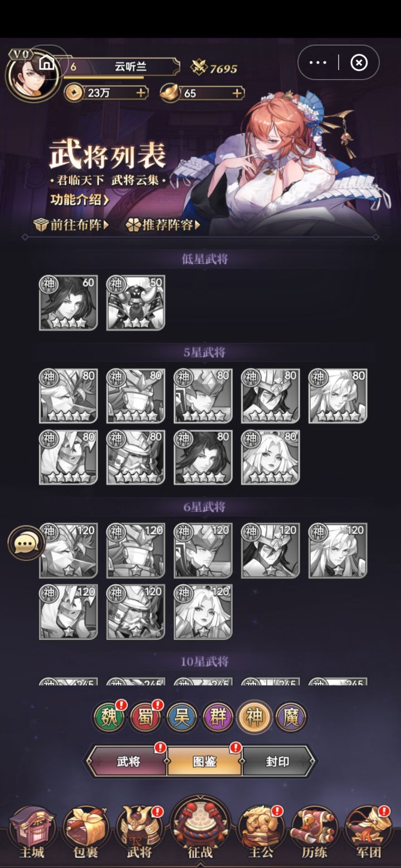401x868 pixels.
Task: Open the mini program more options menu
Action: coord(317,62)
